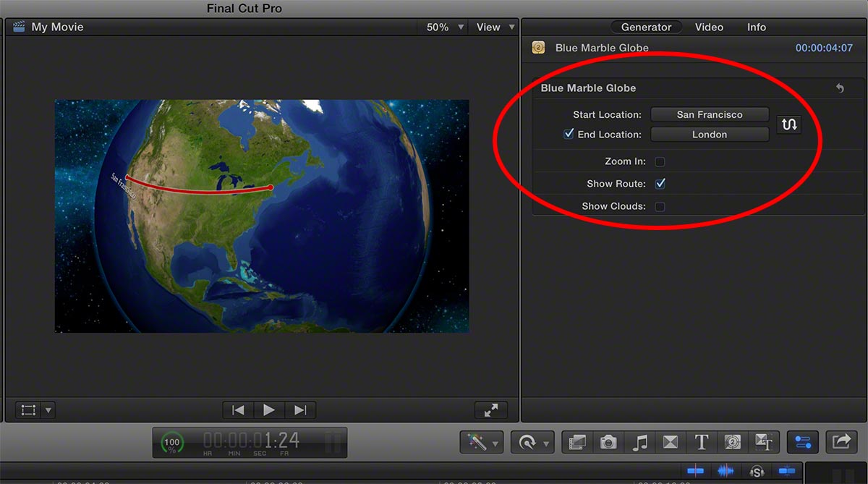This screenshot has width=868, height=484.
Task: Open the Generators browser
Action: point(732,443)
